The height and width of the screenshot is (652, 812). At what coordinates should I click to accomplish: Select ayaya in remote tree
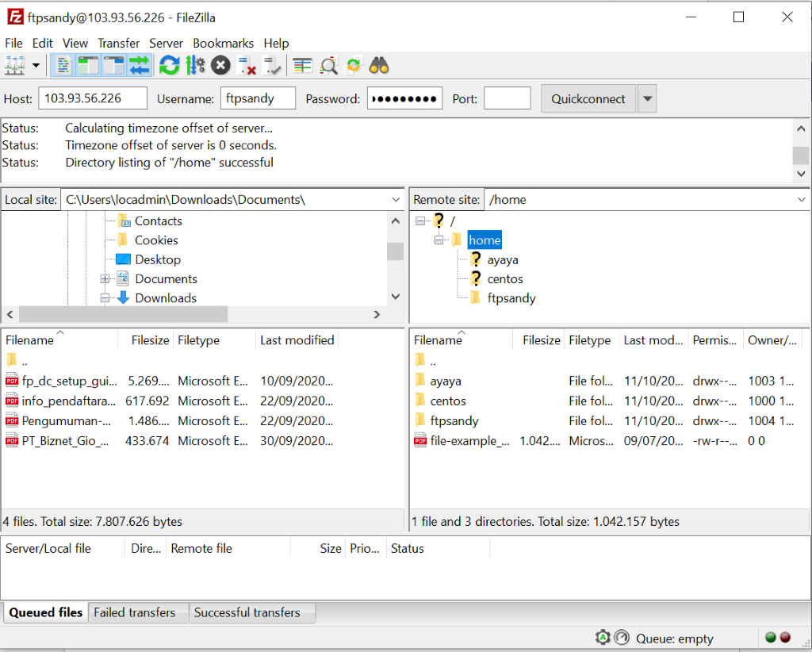click(x=502, y=260)
